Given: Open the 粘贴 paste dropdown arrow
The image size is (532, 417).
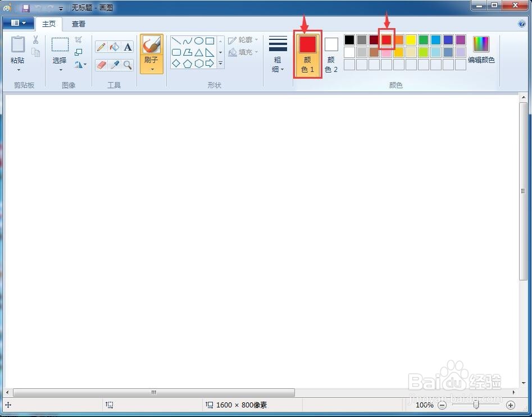Looking at the screenshot, I should click(x=19, y=70).
